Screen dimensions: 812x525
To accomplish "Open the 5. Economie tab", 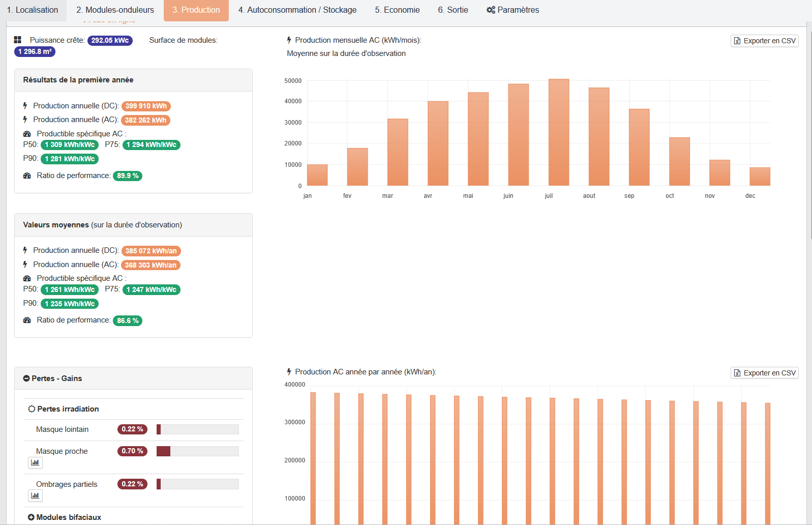I will (397, 10).
